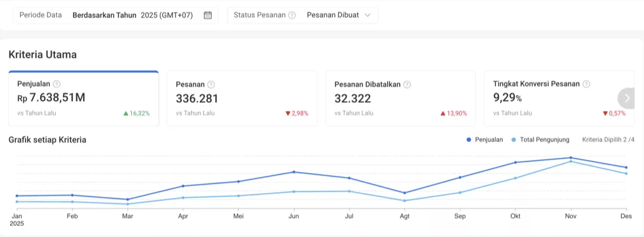Click Total Pengunjung data point for Okt

point(515,178)
